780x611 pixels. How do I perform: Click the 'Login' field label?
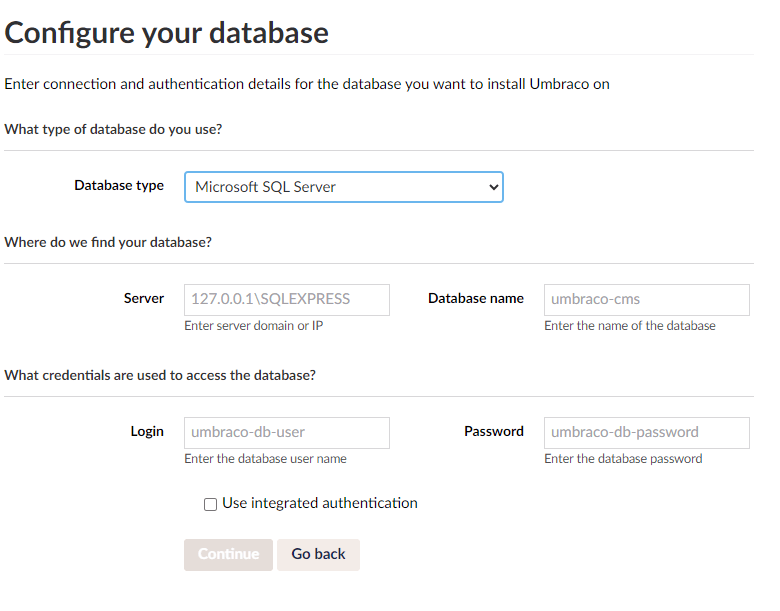(147, 431)
